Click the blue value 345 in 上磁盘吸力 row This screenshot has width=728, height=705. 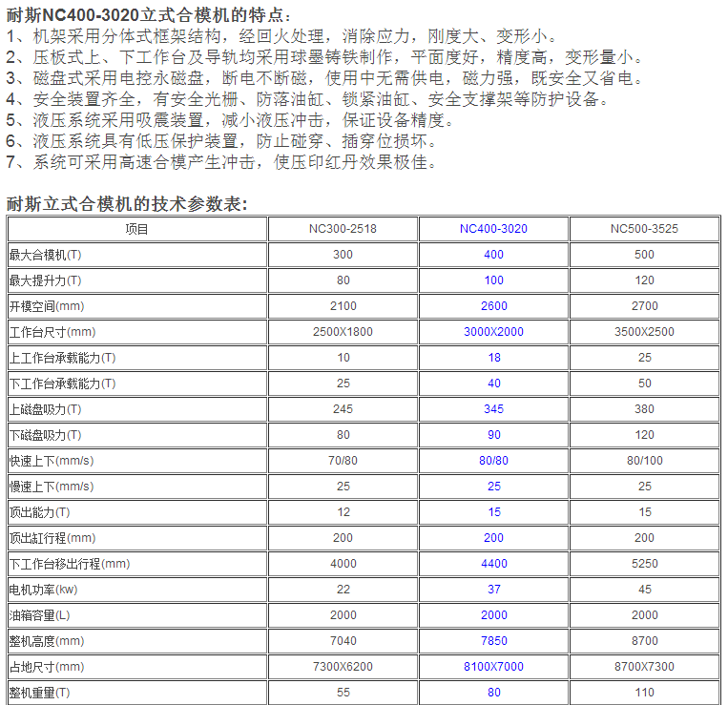(x=493, y=409)
